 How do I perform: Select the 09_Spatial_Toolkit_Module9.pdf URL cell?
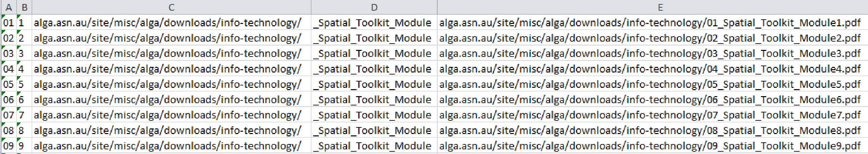[x=653, y=146]
